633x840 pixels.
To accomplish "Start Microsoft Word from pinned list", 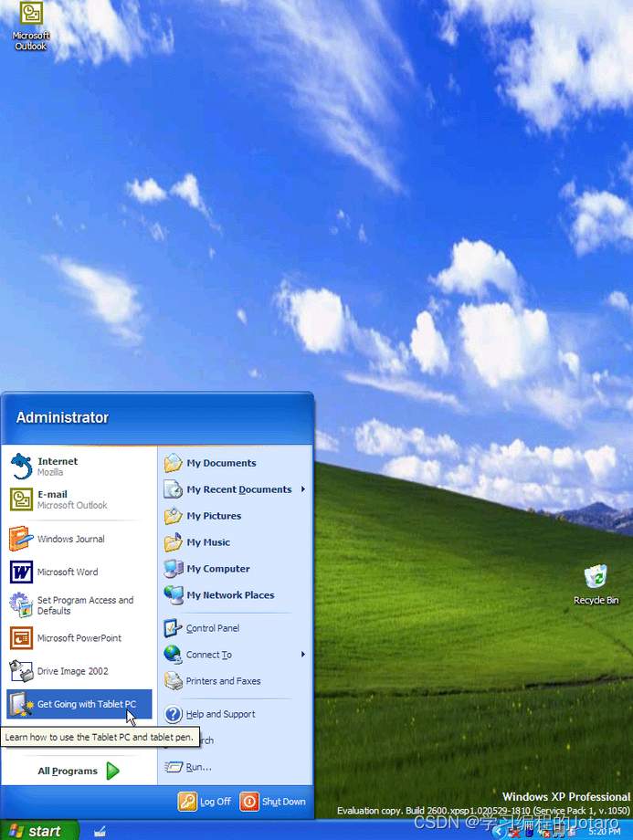I will 79,572.
